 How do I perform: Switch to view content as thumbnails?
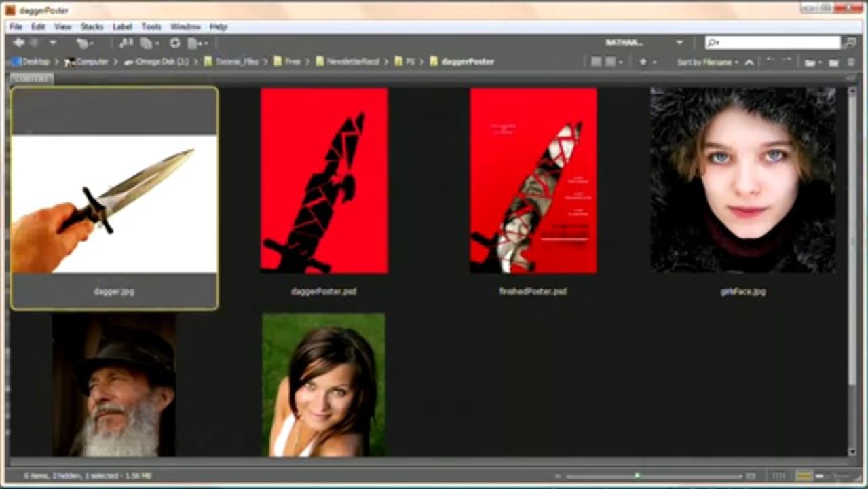point(804,476)
